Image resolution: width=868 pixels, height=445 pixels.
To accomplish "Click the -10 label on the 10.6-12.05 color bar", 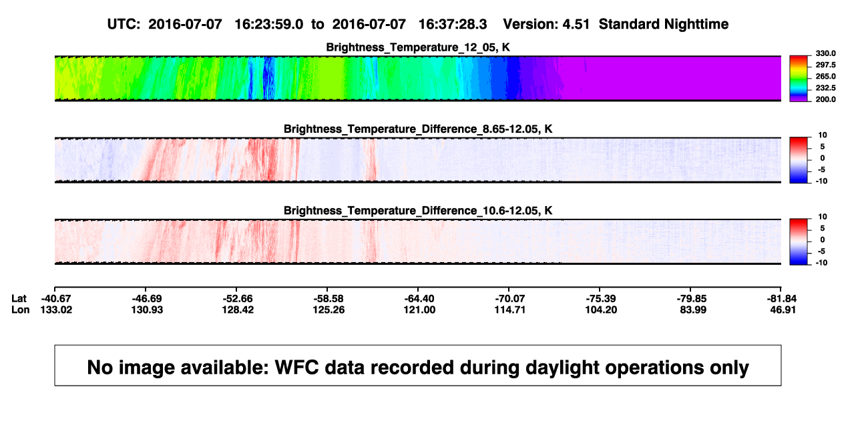I will [x=821, y=262].
